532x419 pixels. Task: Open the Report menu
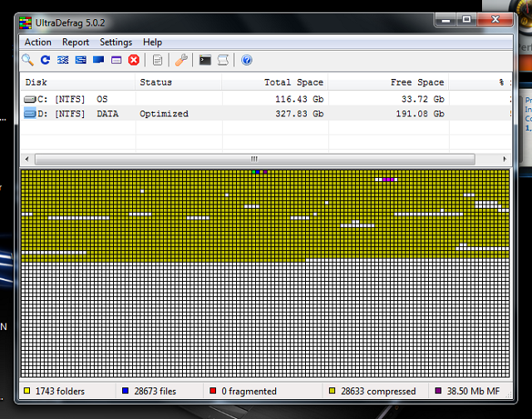pyautogui.click(x=76, y=42)
